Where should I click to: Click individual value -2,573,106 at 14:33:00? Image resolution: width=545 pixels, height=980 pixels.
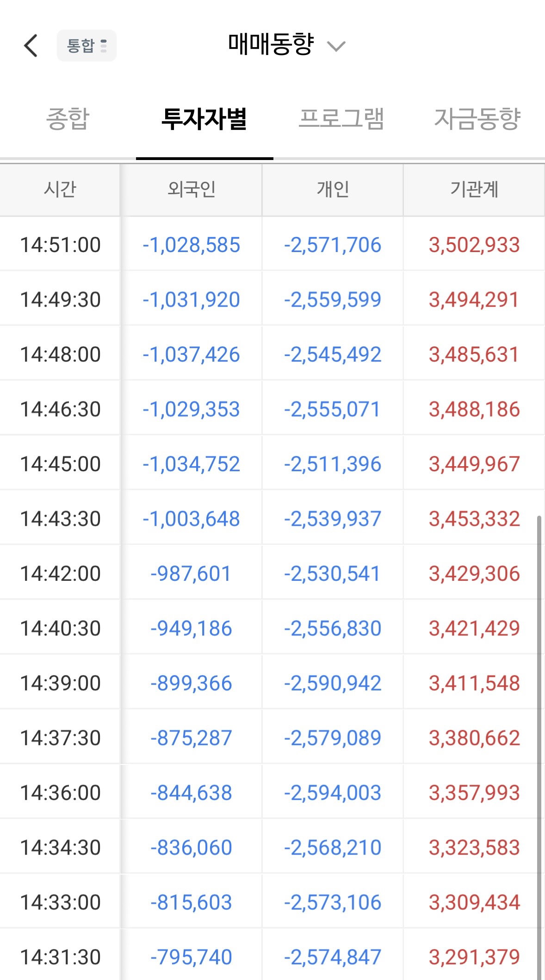pos(333,902)
